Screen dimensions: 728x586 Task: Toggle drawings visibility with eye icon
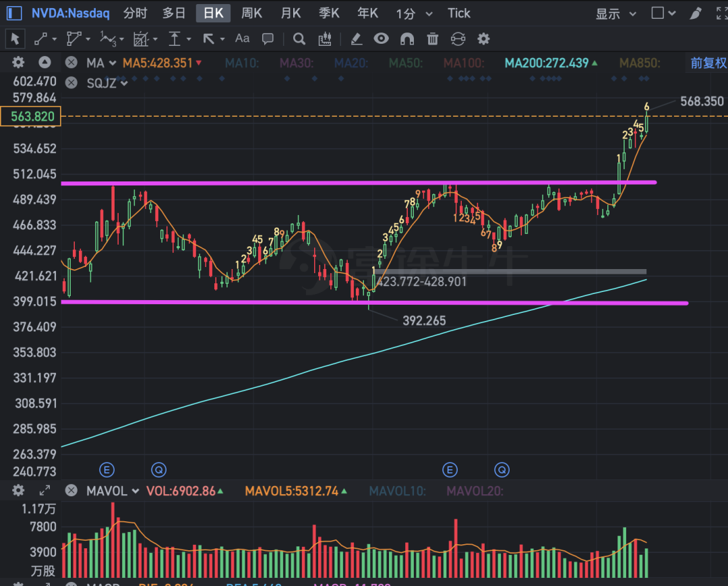coord(382,39)
